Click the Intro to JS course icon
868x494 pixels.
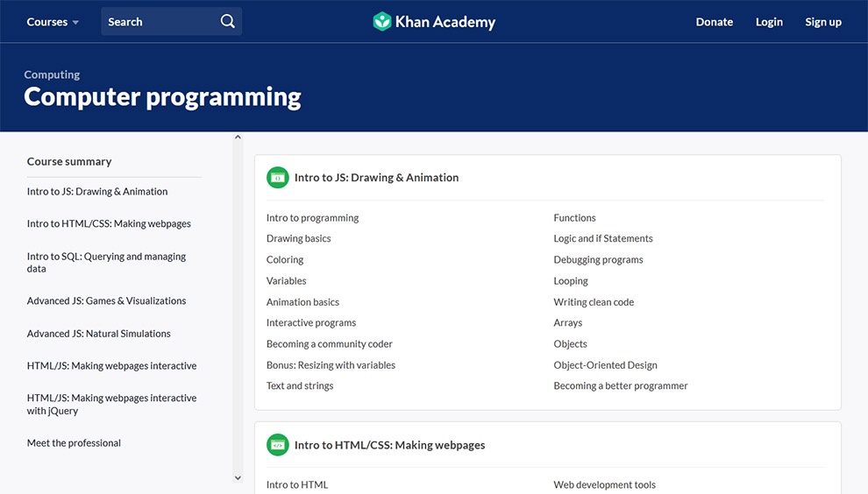point(277,178)
